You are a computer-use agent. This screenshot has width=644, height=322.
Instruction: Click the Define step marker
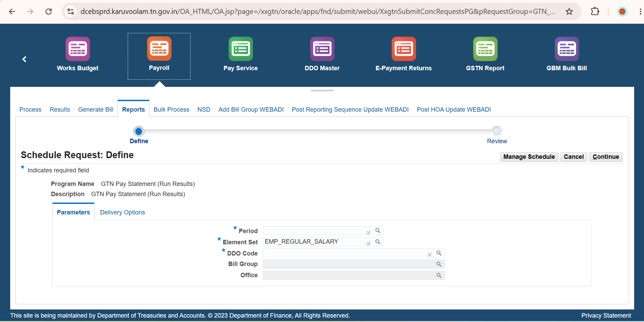click(139, 131)
